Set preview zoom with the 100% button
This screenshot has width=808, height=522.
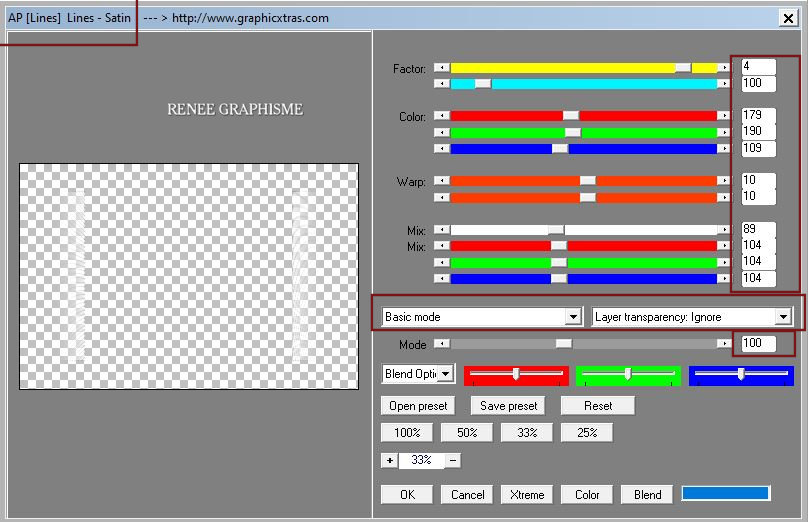[x=407, y=433]
